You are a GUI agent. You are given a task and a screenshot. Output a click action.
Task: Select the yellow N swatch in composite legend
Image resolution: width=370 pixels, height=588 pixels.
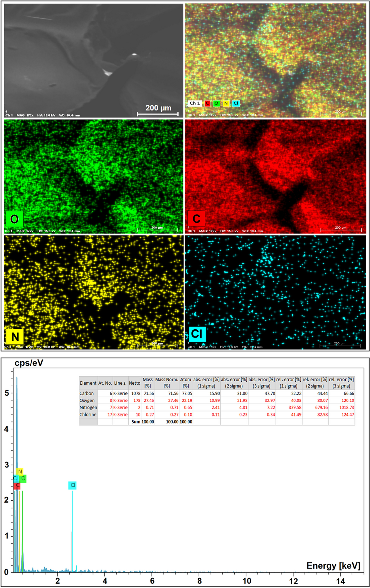tap(226, 103)
